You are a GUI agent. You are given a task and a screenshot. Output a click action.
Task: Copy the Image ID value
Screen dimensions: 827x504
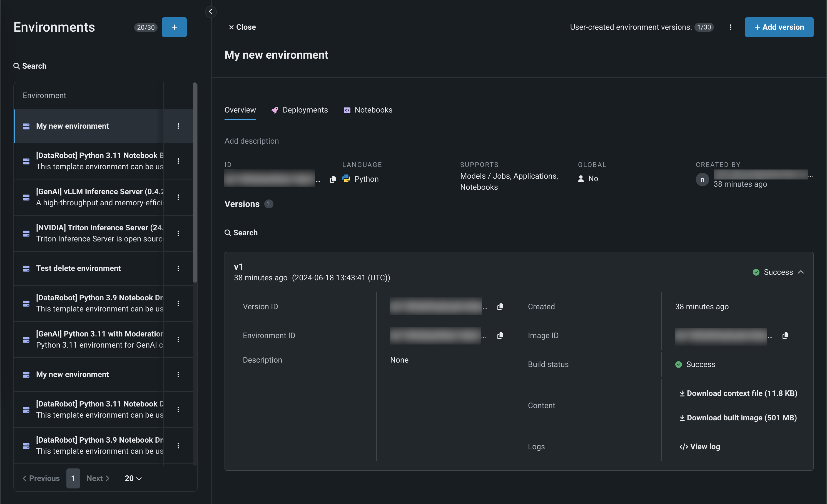[785, 336]
